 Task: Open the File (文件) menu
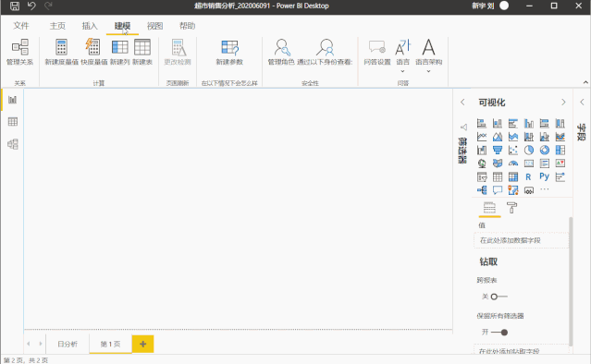pos(21,26)
